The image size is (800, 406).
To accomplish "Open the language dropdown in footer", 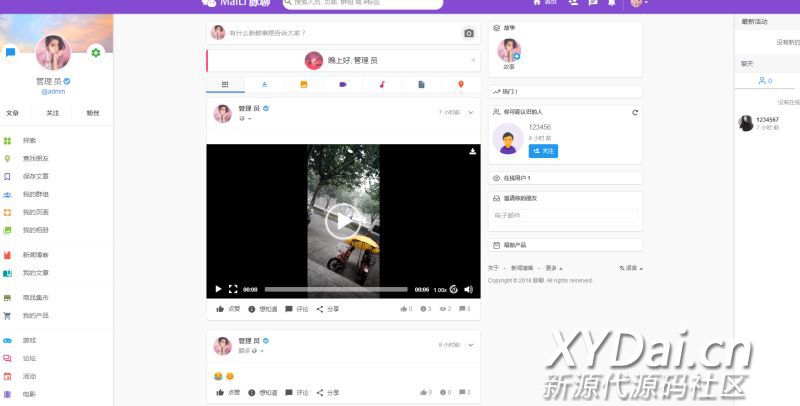I will click(631, 268).
